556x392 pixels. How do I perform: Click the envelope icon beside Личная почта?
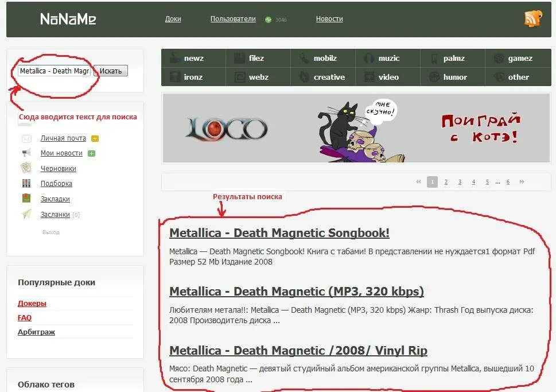[26, 138]
